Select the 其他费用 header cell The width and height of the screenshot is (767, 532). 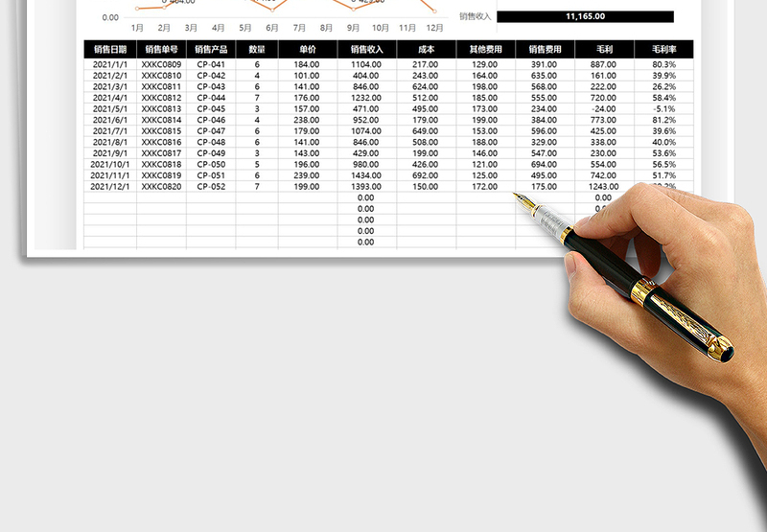[x=485, y=49]
